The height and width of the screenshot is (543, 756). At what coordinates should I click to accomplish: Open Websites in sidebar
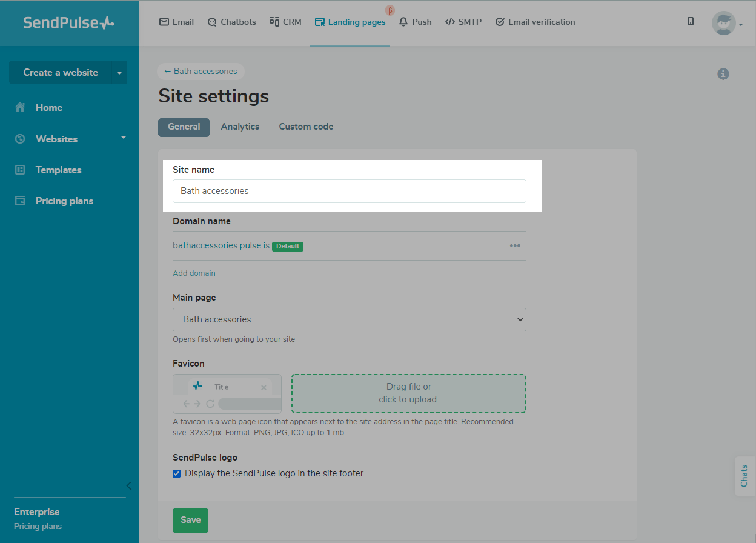tap(56, 139)
